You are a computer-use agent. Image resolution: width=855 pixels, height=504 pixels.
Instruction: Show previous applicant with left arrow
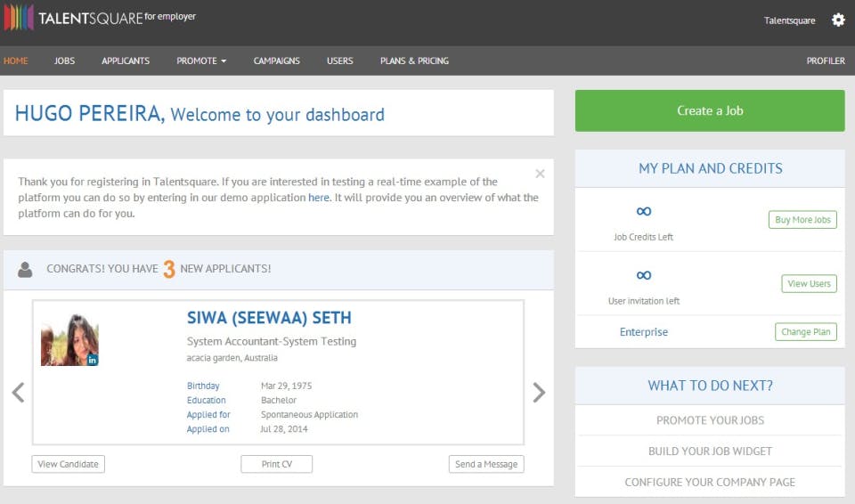coord(18,393)
